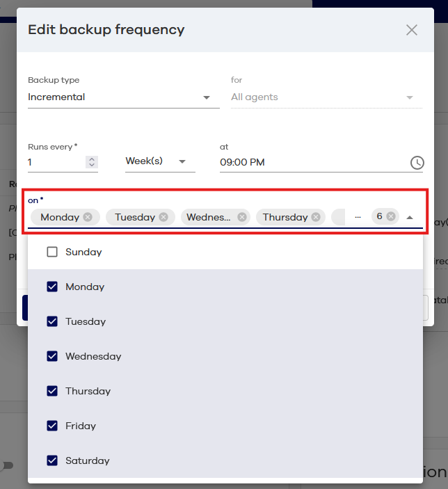Click the Runs every number field

coord(54,163)
